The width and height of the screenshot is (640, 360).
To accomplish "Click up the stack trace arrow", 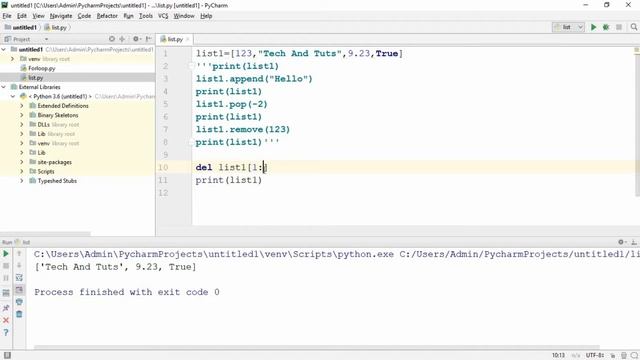I will 19,254.
